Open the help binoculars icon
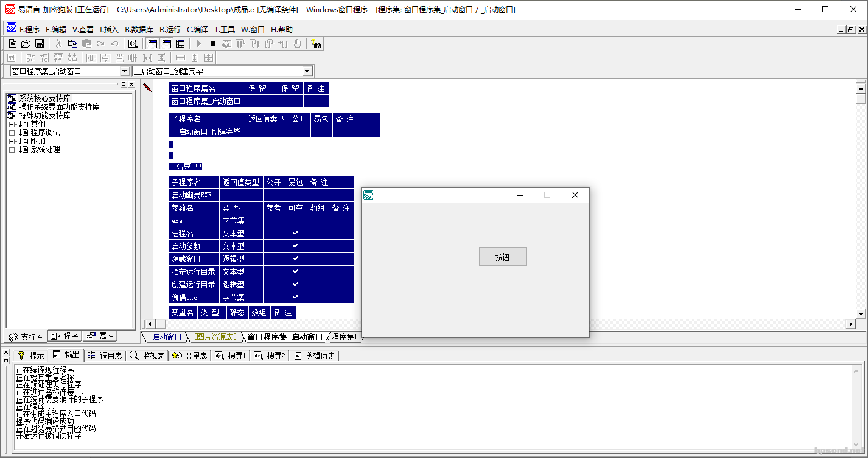 coord(316,43)
